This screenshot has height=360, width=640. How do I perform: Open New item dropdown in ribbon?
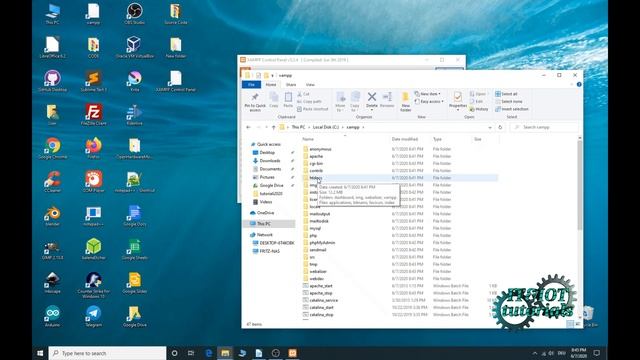click(x=427, y=94)
